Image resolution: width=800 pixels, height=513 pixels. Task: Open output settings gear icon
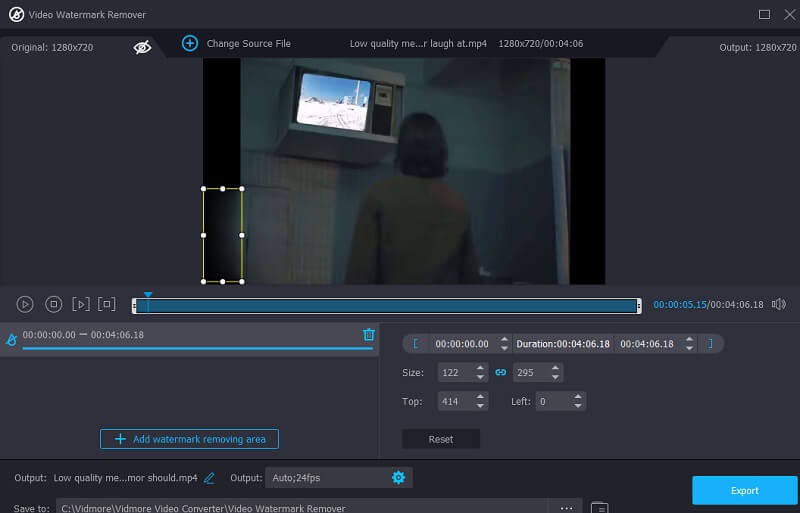(x=398, y=478)
